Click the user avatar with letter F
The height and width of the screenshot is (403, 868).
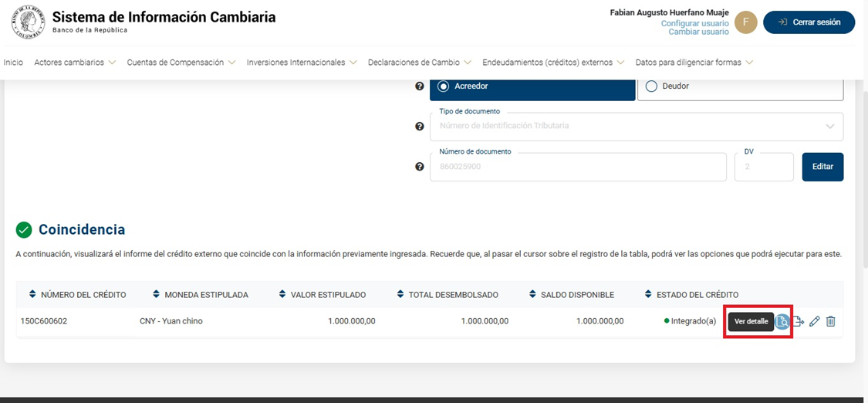coord(745,22)
